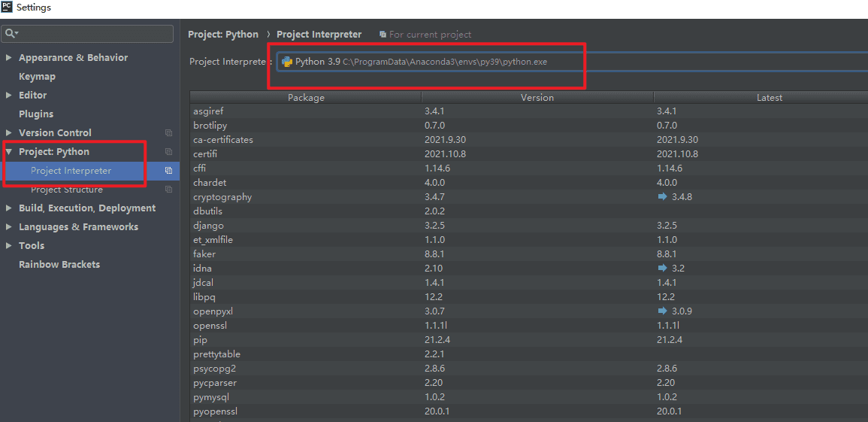Click project-level icon beside Project: Python
The height and width of the screenshot is (422, 868).
[x=169, y=152]
